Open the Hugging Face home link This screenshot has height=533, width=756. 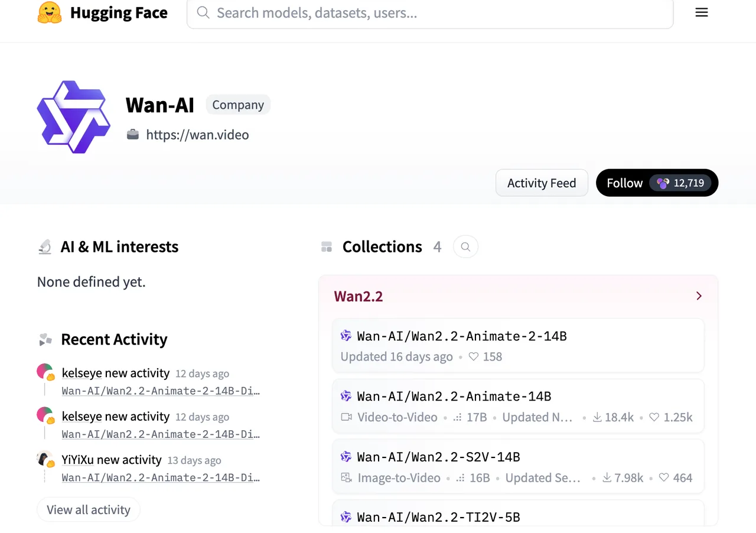point(103,12)
